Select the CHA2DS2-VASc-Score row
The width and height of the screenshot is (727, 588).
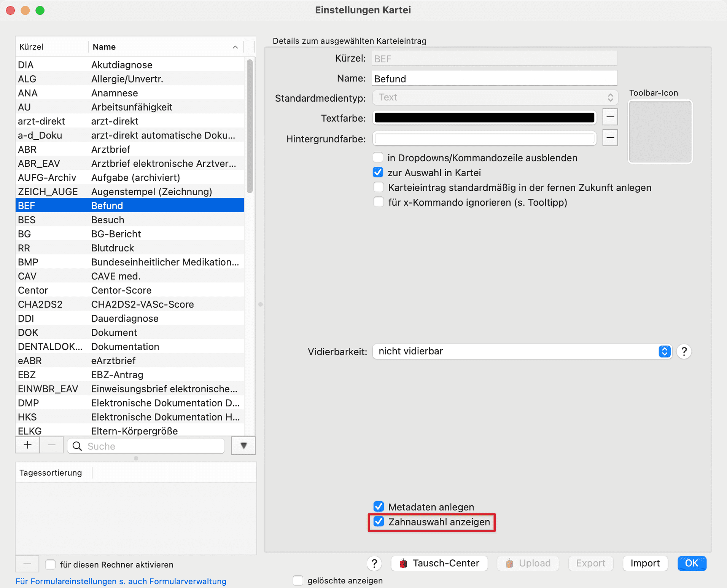coord(129,304)
